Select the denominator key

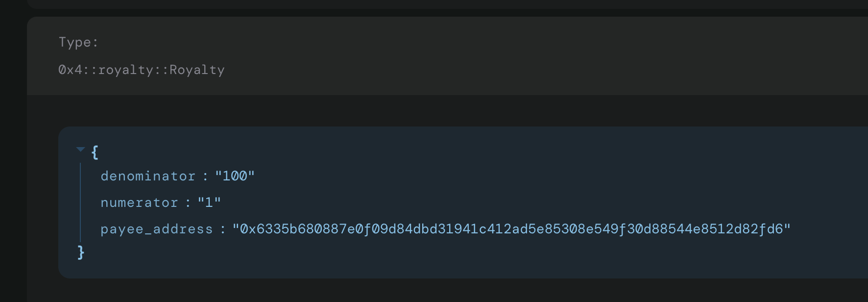pyautogui.click(x=148, y=176)
